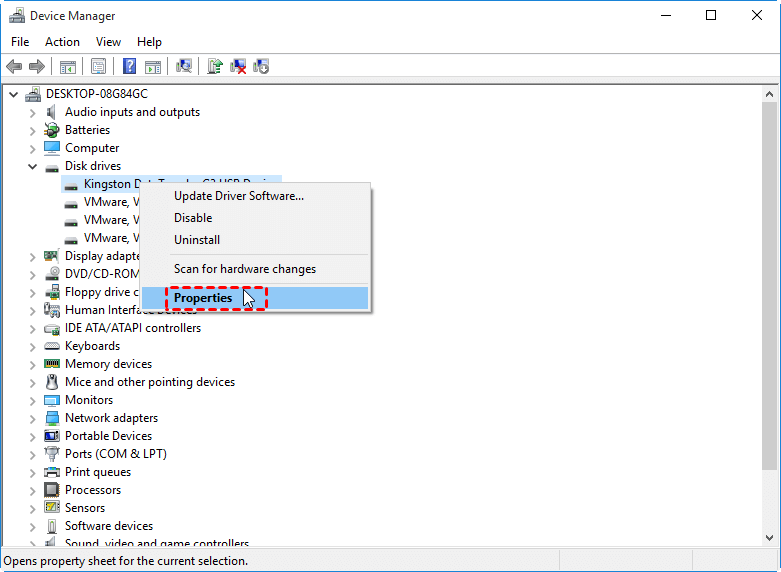Select the Keyboards tree item
This screenshot has width=781, height=572.
click(x=92, y=346)
